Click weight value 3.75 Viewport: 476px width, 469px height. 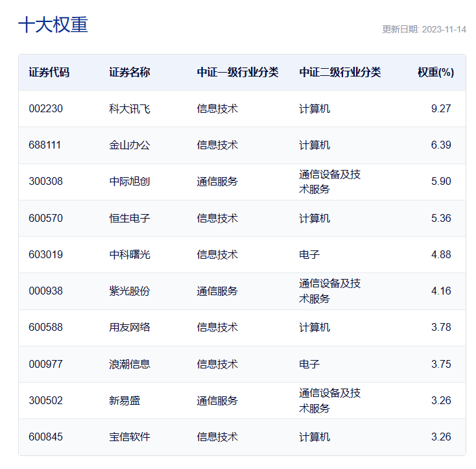[x=441, y=364]
